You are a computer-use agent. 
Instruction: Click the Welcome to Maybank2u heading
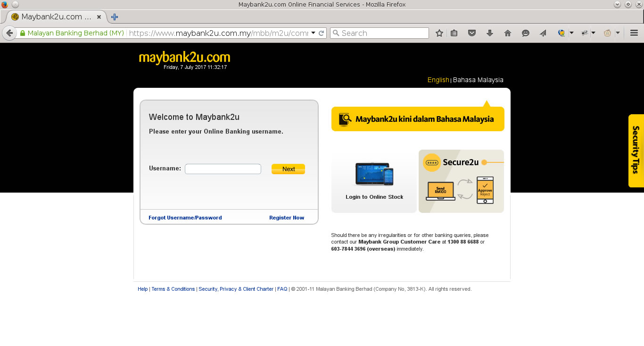[x=194, y=117]
